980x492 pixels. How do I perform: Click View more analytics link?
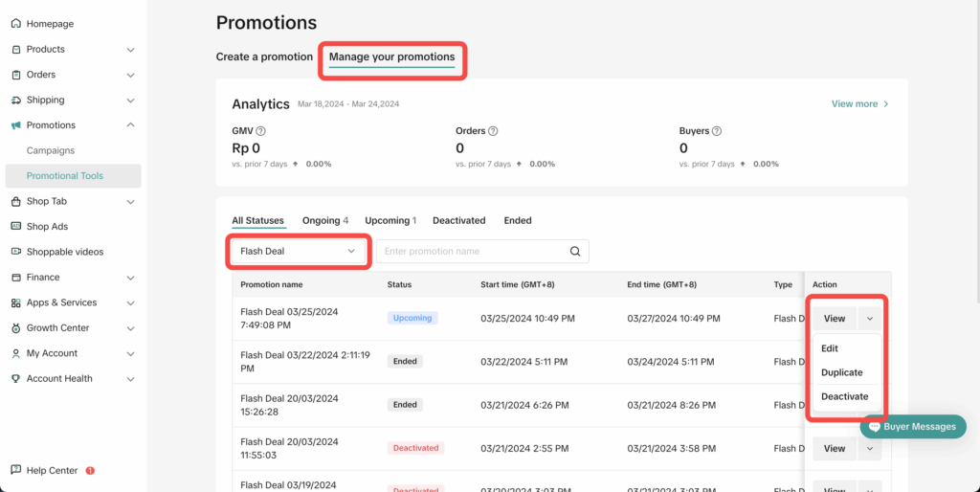pyautogui.click(x=859, y=104)
